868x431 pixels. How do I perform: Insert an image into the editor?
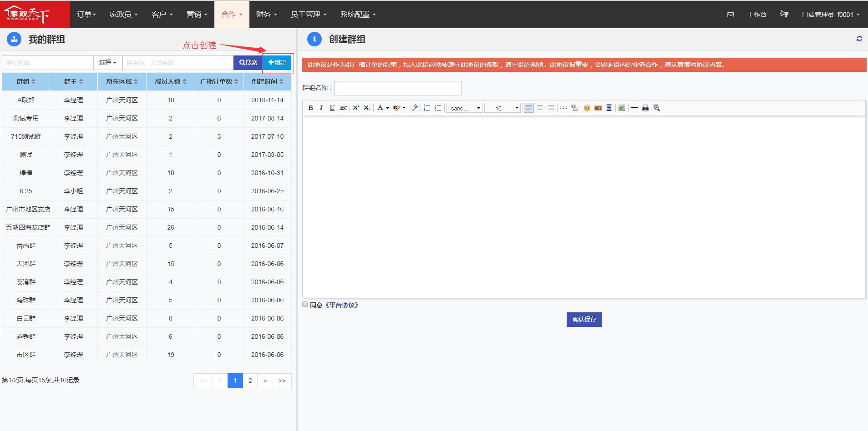(598, 108)
